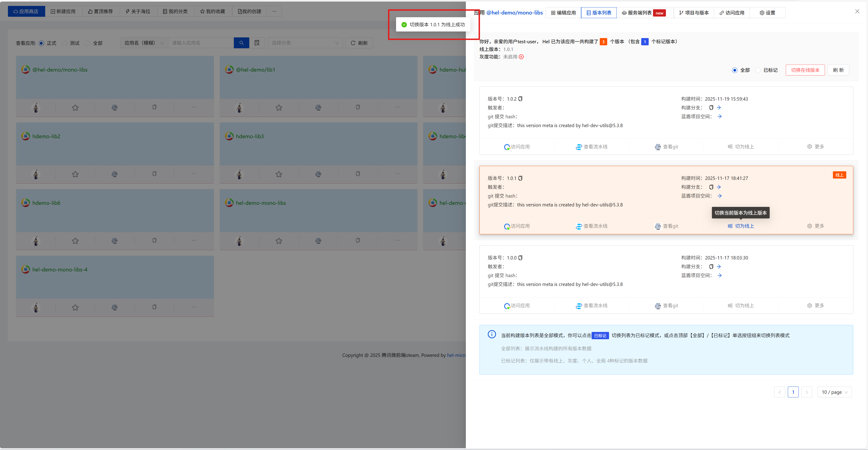The width and height of the screenshot is (868, 450).
Task: Click the 切换在线版本 button
Action: click(x=805, y=70)
